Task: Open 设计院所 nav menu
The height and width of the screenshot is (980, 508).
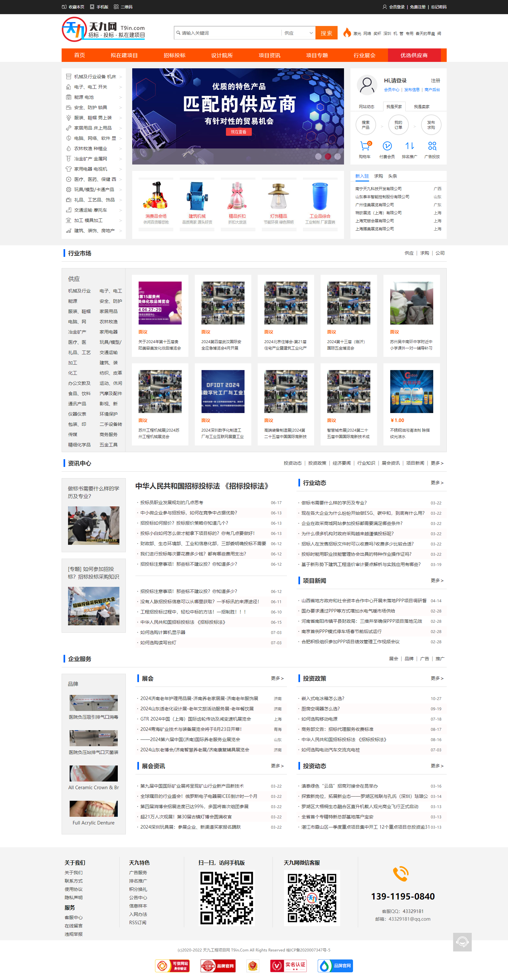Action: coord(222,55)
